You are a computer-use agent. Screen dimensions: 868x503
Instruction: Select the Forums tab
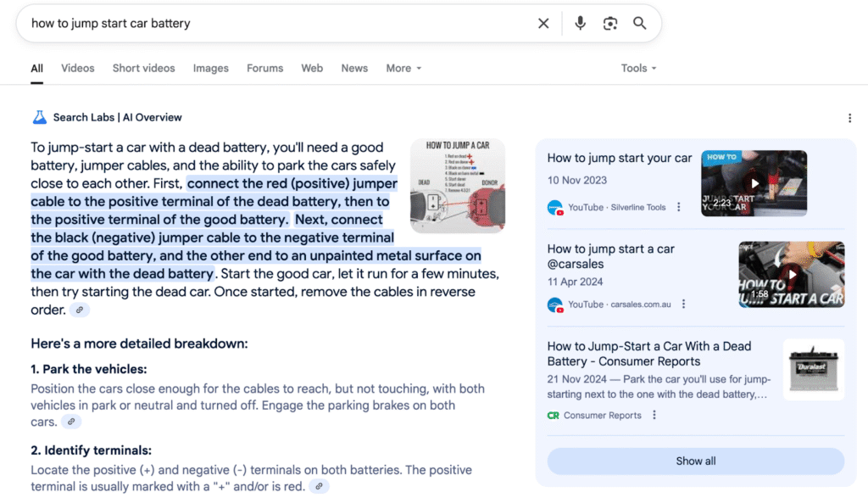[x=264, y=68]
